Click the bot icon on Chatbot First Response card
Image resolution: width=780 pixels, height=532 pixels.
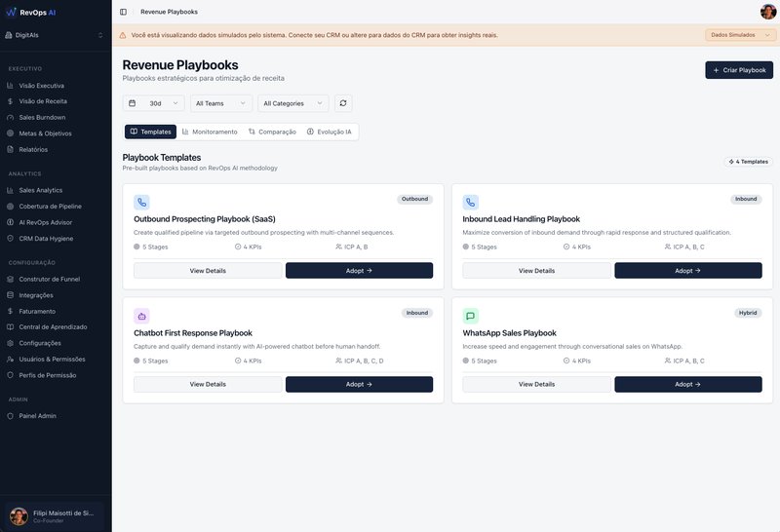click(x=141, y=317)
